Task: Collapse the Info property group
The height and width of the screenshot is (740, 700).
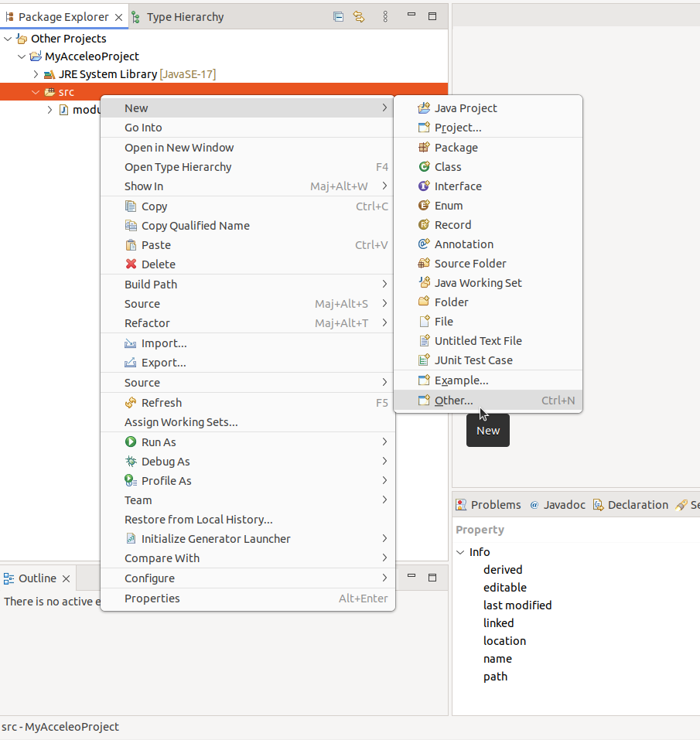Action: [x=461, y=552]
